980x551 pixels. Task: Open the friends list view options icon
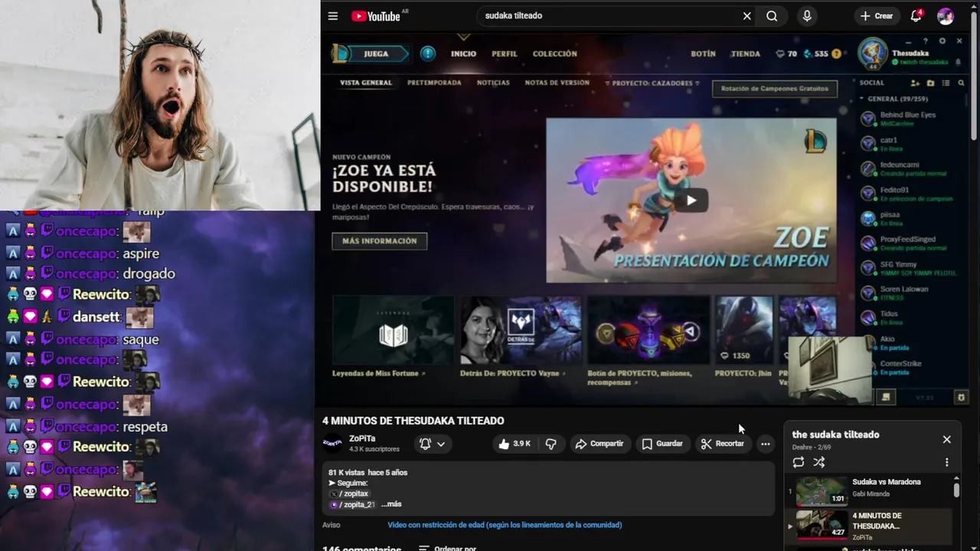946,83
